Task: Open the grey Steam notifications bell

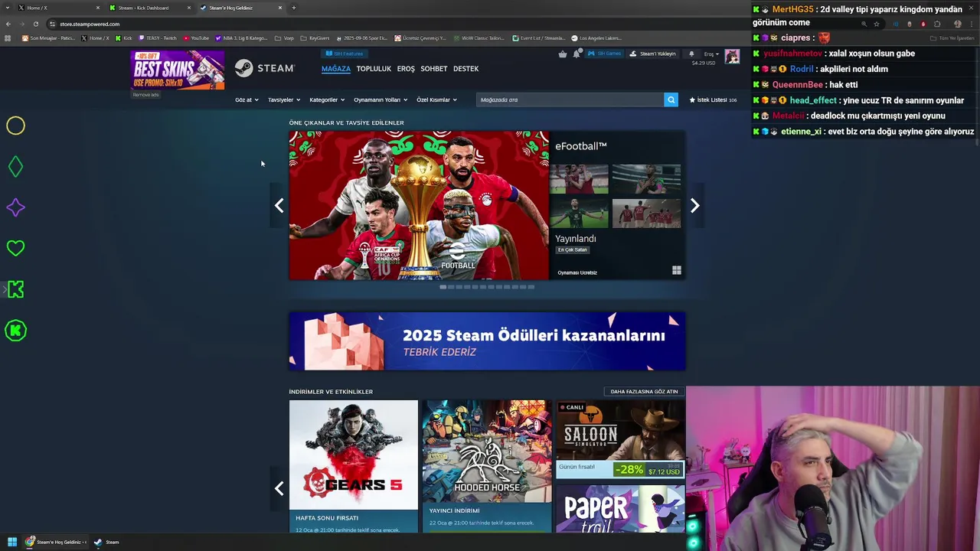Action: (x=691, y=54)
